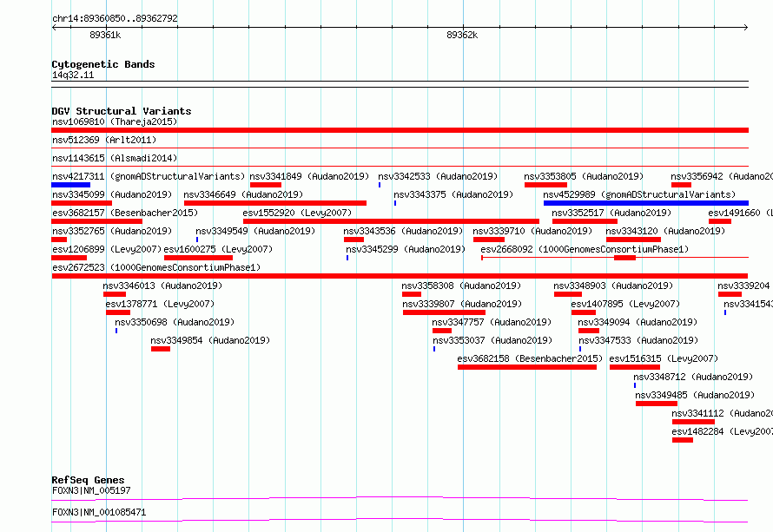Select the red bar under esv1516315
The width and height of the screenshot is (773, 532).
tap(635, 367)
